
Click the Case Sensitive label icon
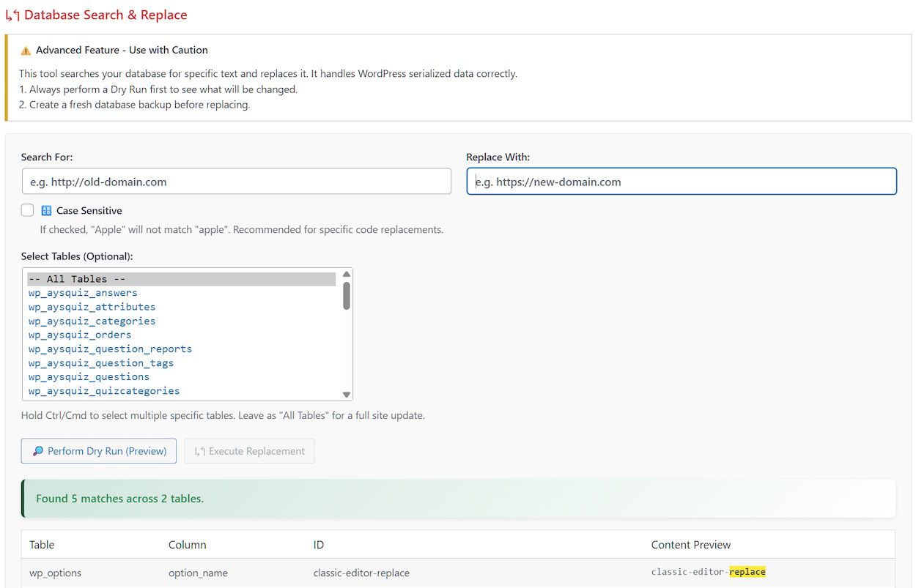pos(47,211)
